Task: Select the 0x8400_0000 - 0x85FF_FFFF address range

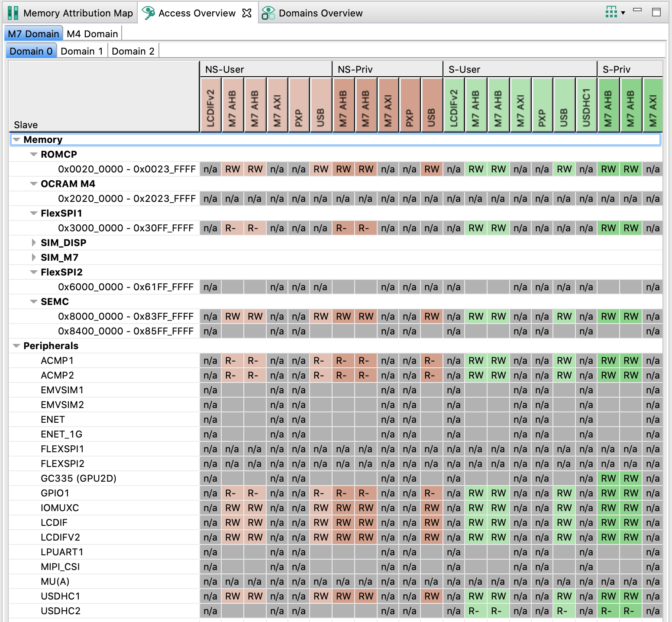Action: [x=126, y=331]
